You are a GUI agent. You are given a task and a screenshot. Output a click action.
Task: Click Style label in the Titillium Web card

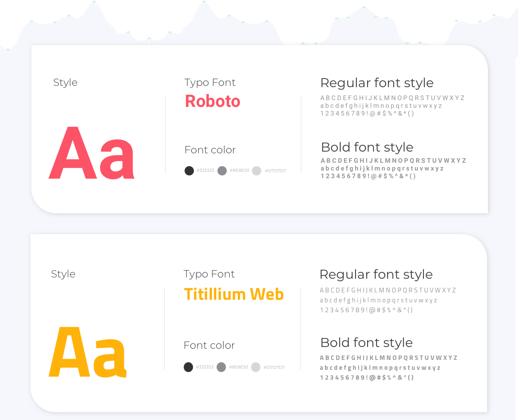(63, 274)
